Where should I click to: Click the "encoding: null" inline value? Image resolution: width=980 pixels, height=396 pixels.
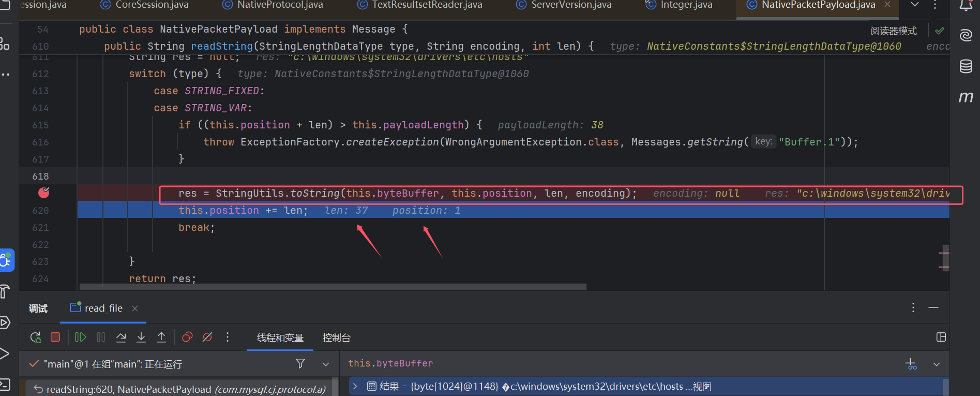point(696,193)
